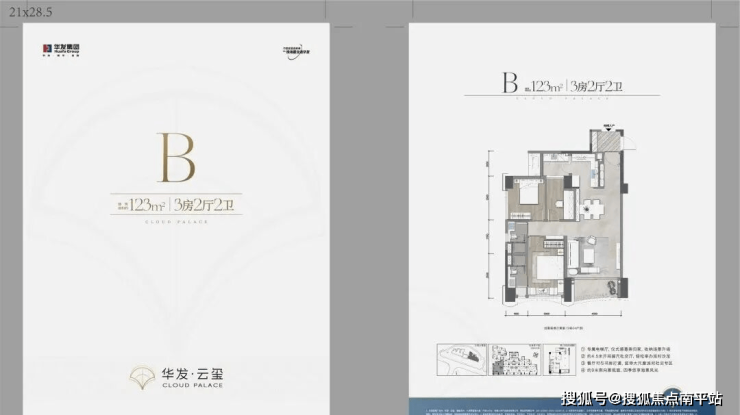Open the building floor layout thumbnail
The width and height of the screenshot is (740, 415).
coord(515,360)
